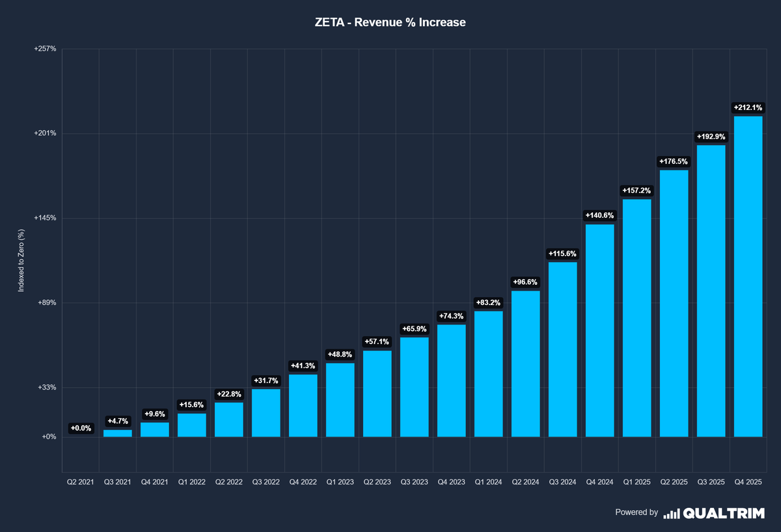Click the Q2 2024 revenue bar
The width and height of the screenshot is (781, 532).
pyautogui.click(x=525, y=364)
